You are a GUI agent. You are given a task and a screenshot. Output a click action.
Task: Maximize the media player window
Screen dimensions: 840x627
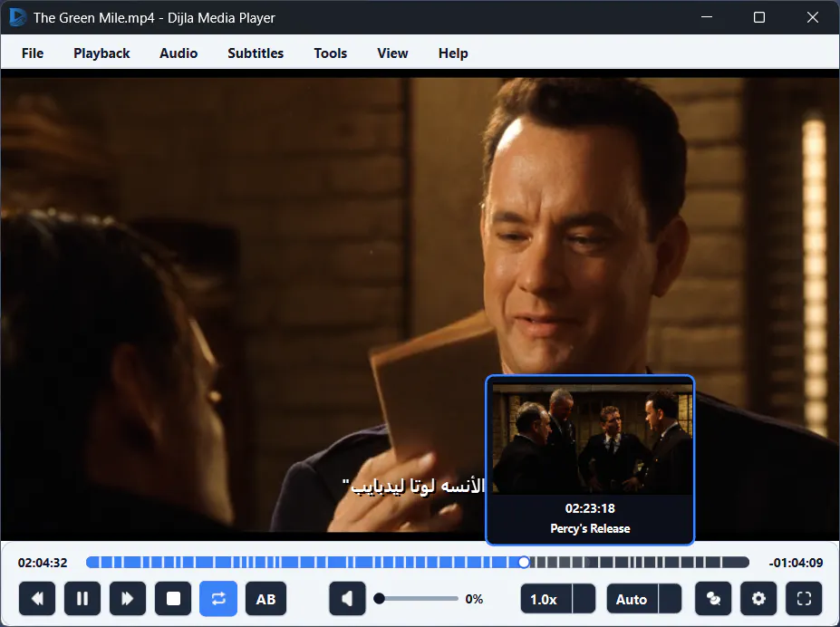click(759, 17)
